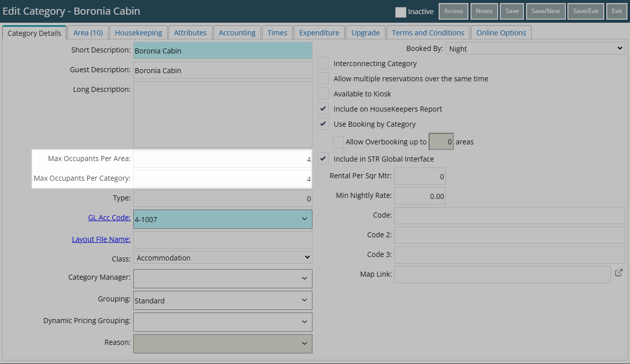Uncheck Include on HouseKeepers Report
Image resolution: width=630 pixels, height=364 pixels.
pos(323,109)
